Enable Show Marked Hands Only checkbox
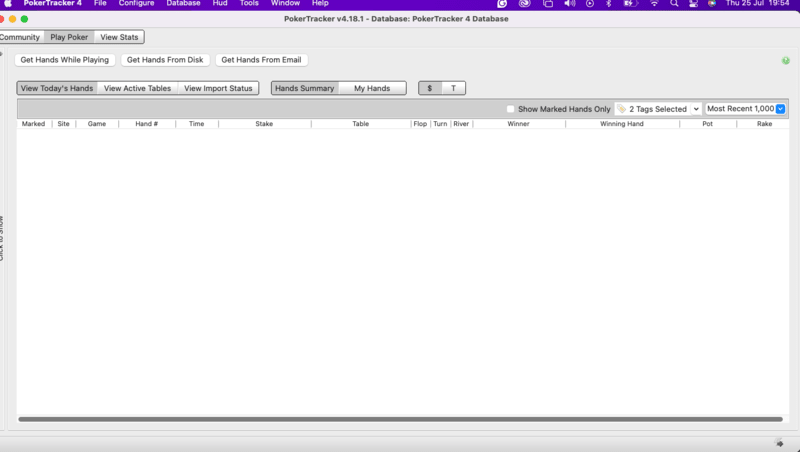 pos(511,109)
